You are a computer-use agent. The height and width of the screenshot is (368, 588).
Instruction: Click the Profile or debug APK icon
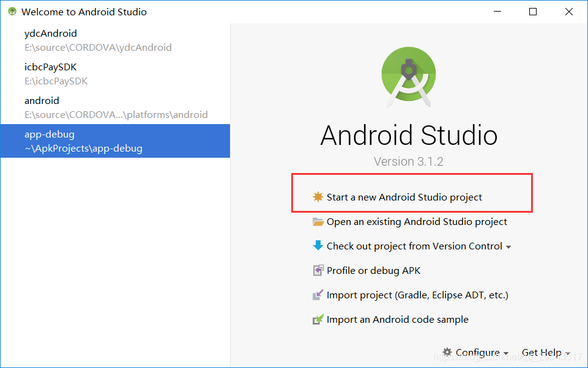pyautogui.click(x=318, y=270)
